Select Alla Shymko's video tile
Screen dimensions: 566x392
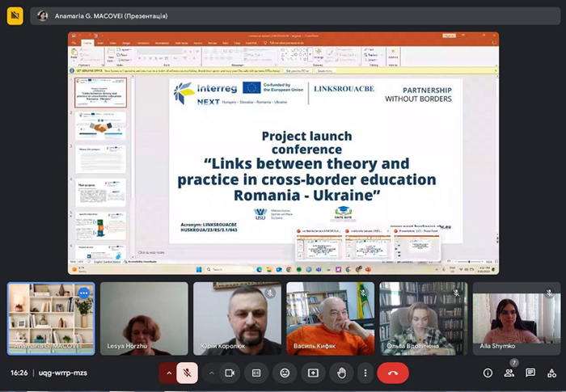517,318
